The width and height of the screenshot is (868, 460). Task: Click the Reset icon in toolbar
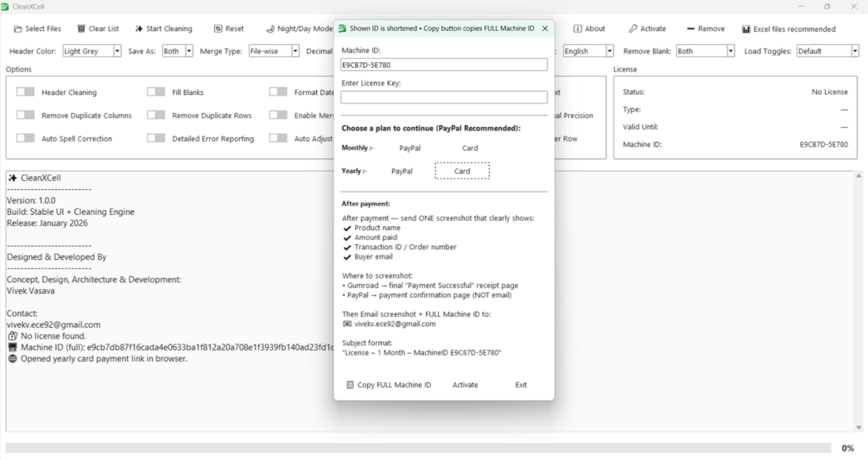[219, 28]
